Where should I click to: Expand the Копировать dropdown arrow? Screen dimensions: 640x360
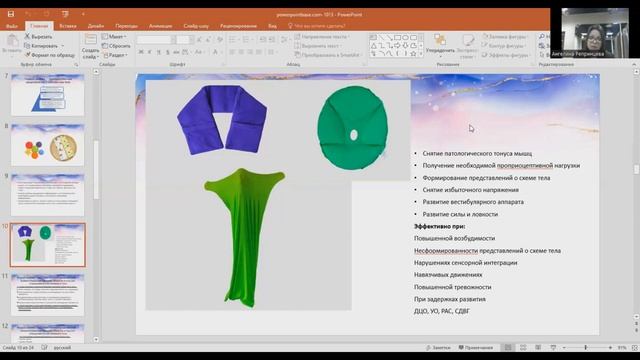point(62,46)
